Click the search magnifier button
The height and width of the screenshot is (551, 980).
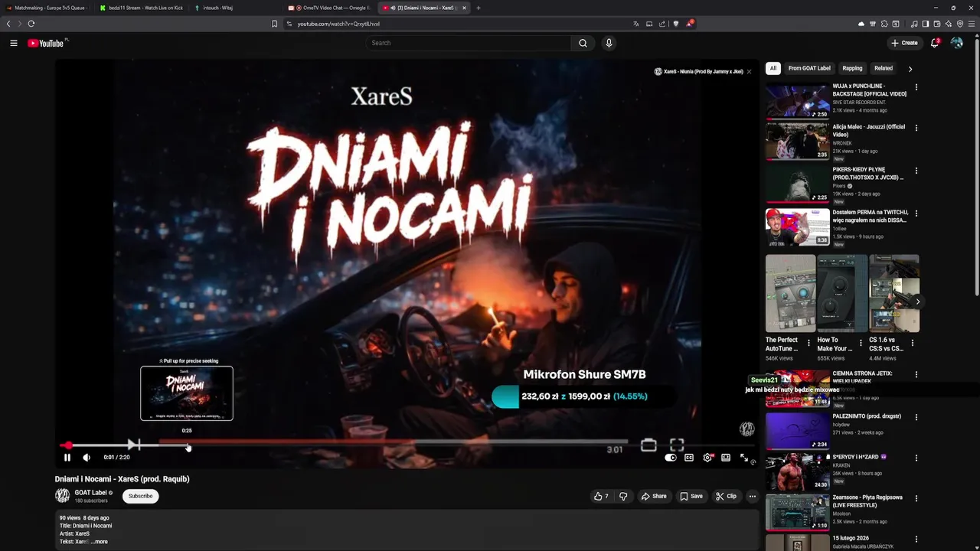click(583, 43)
